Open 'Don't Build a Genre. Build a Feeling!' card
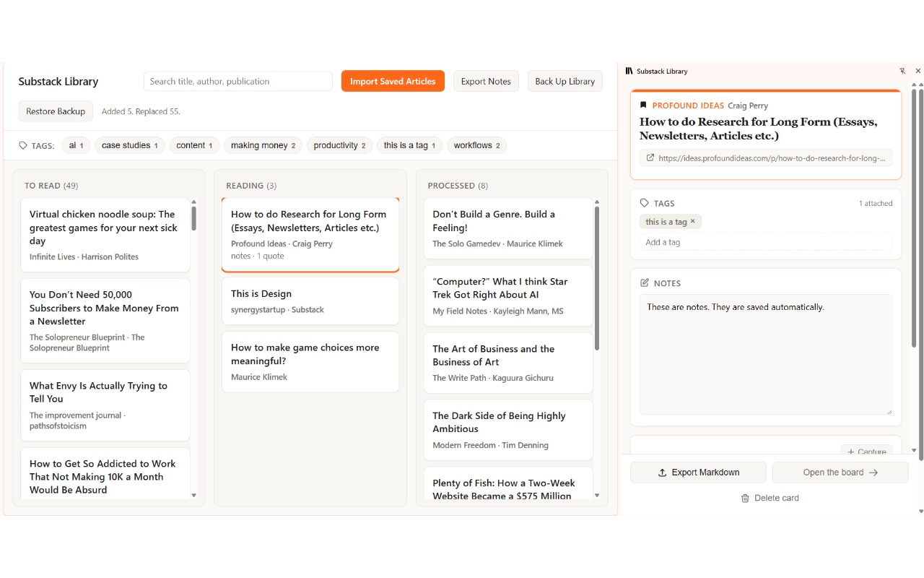This screenshot has height=578, width=924. [x=508, y=228]
